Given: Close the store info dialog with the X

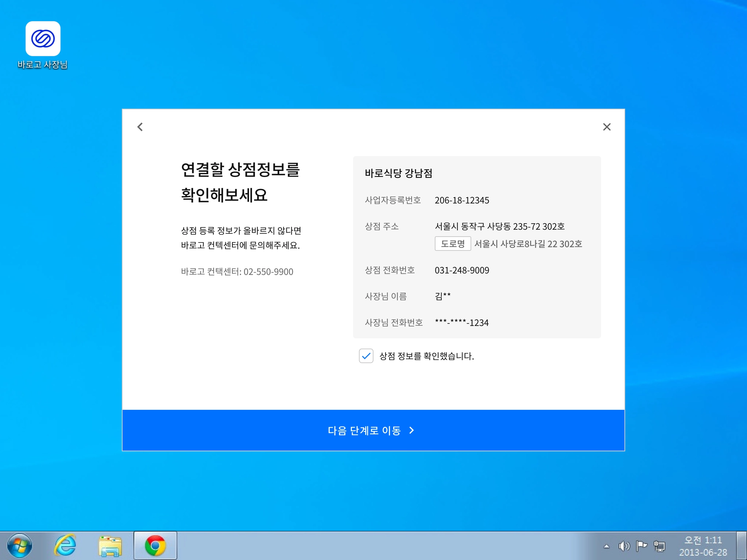Looking at the screenshot, I should [607, 127].
